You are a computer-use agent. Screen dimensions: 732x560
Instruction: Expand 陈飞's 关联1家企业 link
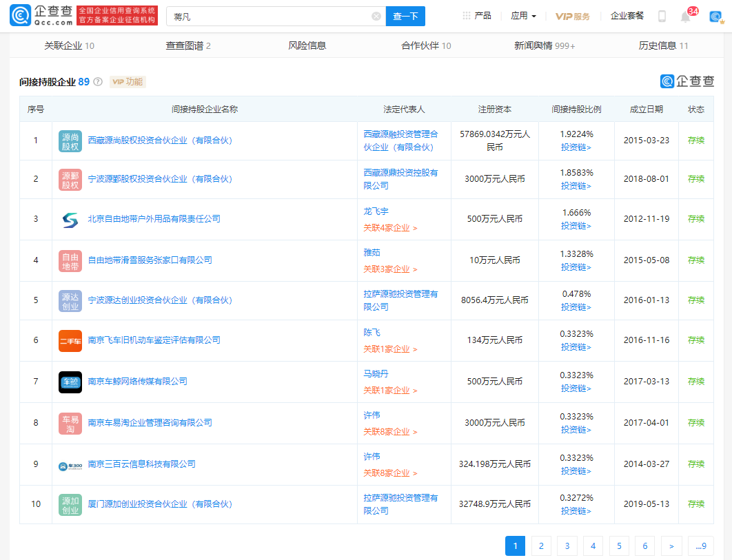(x=390, y=349)
